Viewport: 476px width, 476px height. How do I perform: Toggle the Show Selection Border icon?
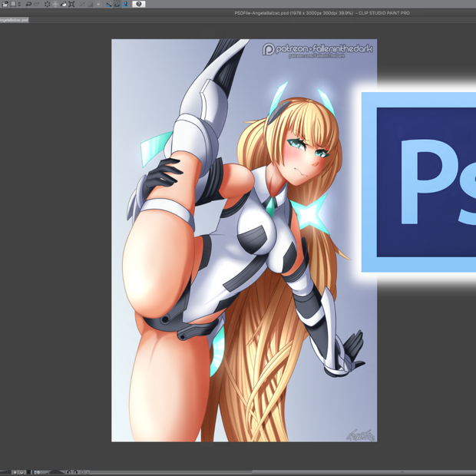click(99, 4)
